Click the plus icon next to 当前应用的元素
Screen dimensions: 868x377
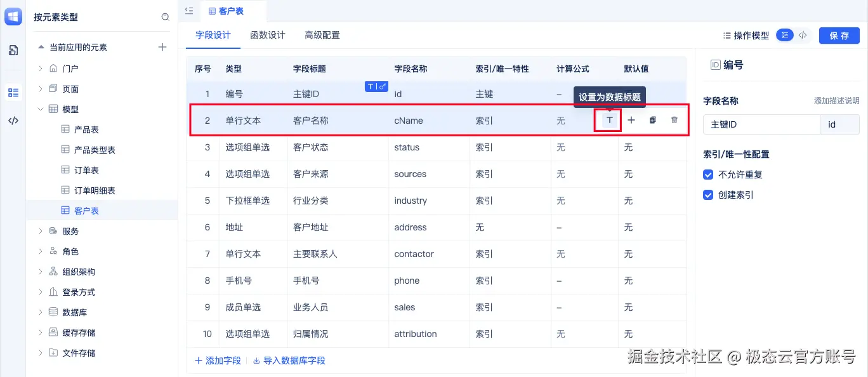pyautogui.click(x=162, y=47)
